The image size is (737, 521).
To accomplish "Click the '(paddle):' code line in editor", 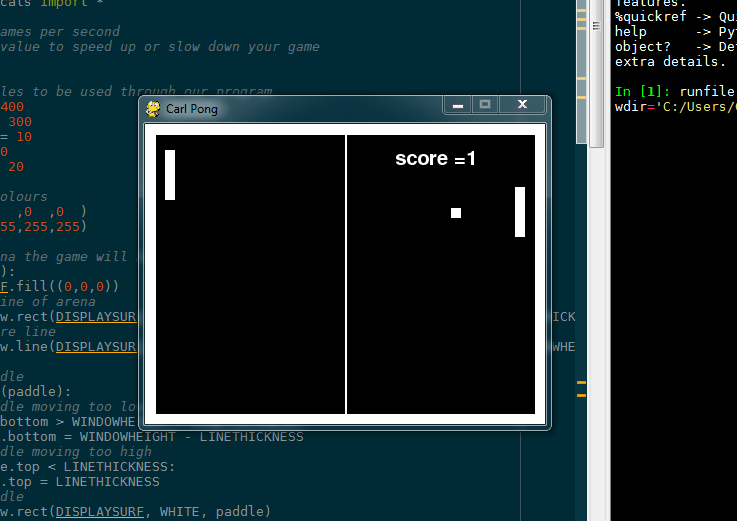I will pyautogui.click(x=36, y=392).
